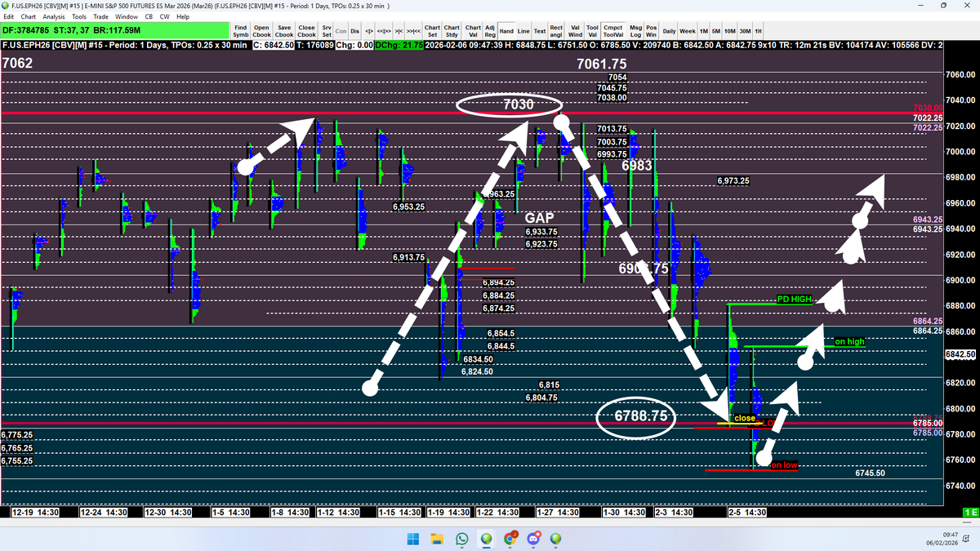
Task: Open the CB menu
Action: tap(149, 16)
